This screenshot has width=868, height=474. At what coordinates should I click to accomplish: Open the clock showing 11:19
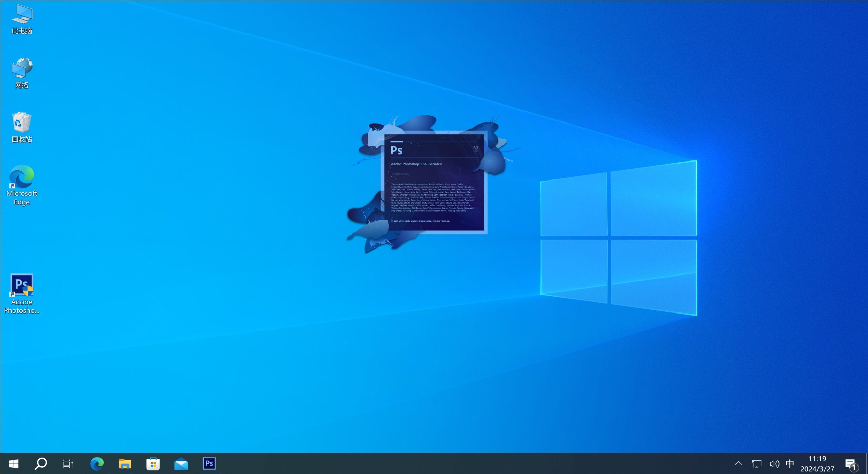(x=817, y=463)
